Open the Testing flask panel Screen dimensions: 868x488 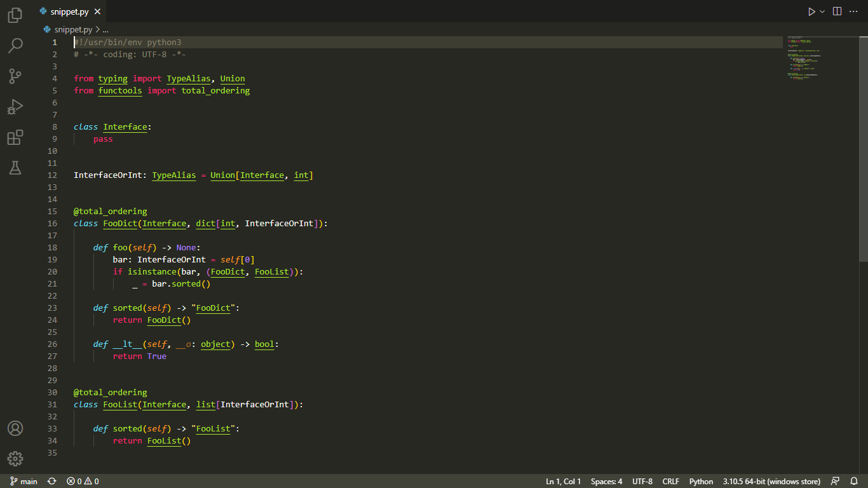click(15, 168)
